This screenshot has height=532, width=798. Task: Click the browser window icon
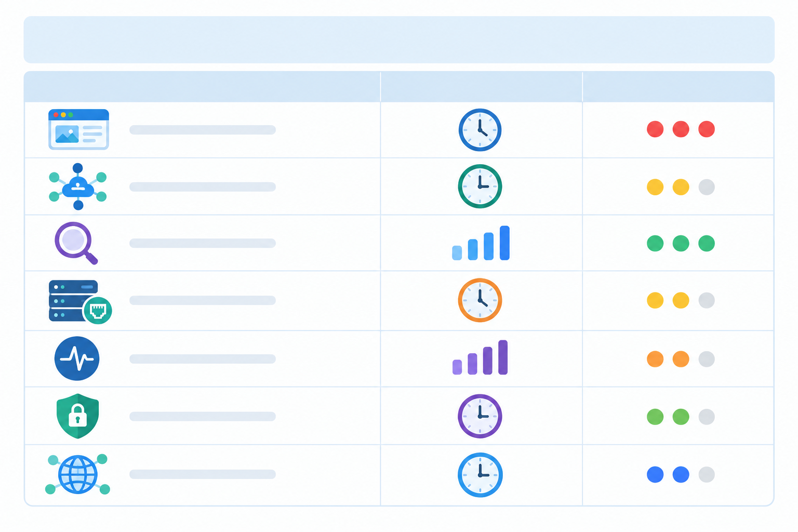pyautogui.click(x=78, y=129)
